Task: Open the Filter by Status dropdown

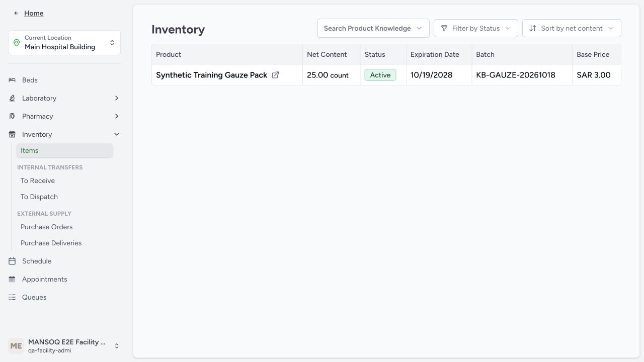Action: [476, 28]
